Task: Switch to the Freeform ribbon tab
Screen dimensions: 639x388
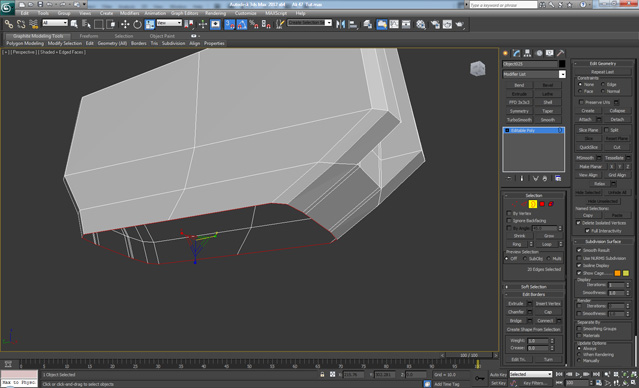Action: 89,36
